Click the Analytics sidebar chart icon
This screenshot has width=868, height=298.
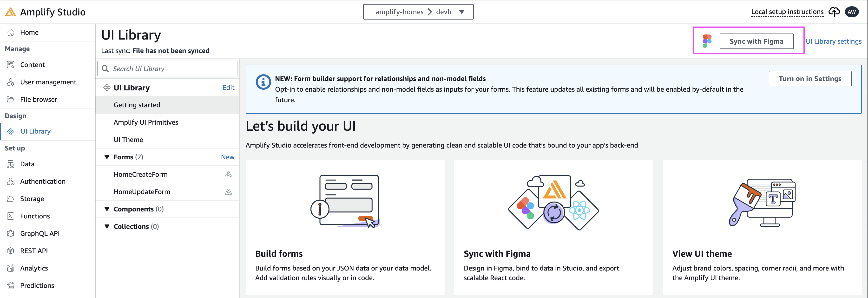11,268
